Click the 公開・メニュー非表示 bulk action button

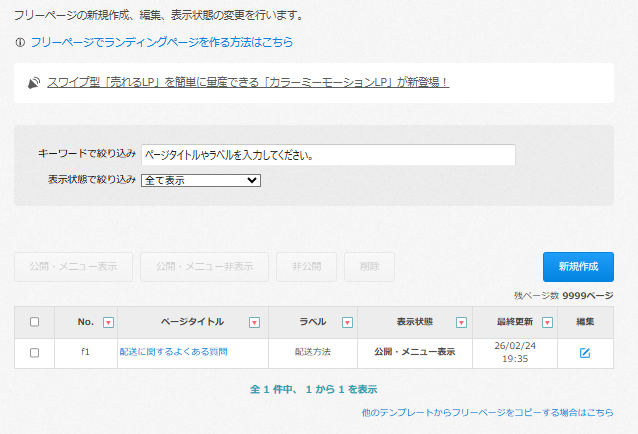(204, 267)
